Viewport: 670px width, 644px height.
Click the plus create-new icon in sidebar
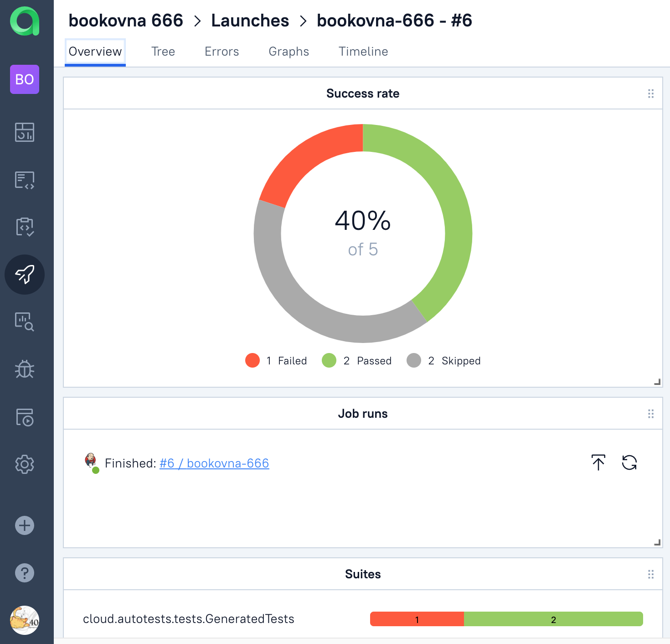[x=25, y=525]
